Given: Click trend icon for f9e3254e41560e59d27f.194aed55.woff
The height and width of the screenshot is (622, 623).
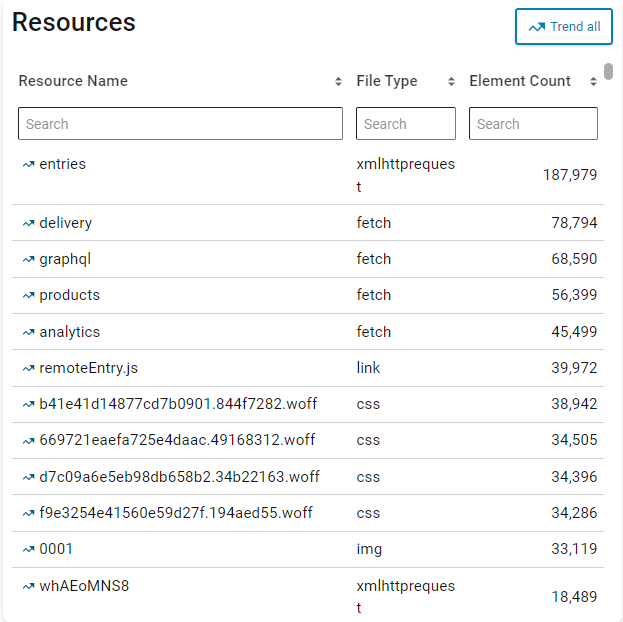Looking at the screenshot, I should click(29, 513).
